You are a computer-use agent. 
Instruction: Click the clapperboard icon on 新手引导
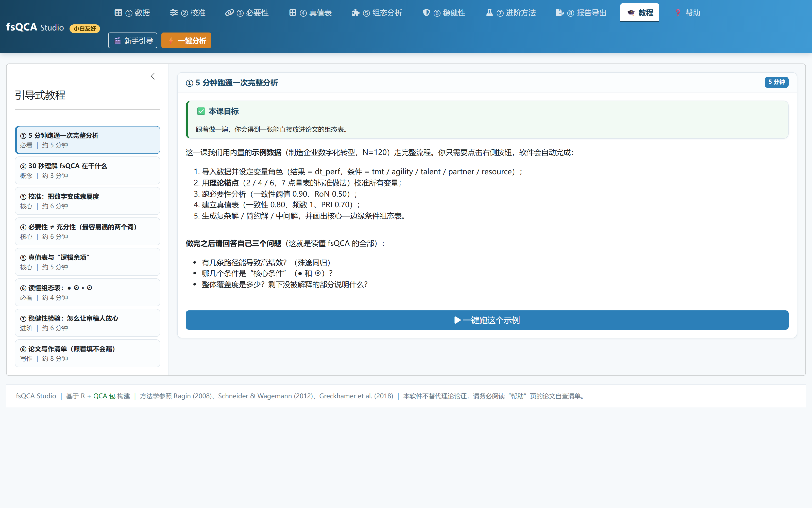[117, 41]
